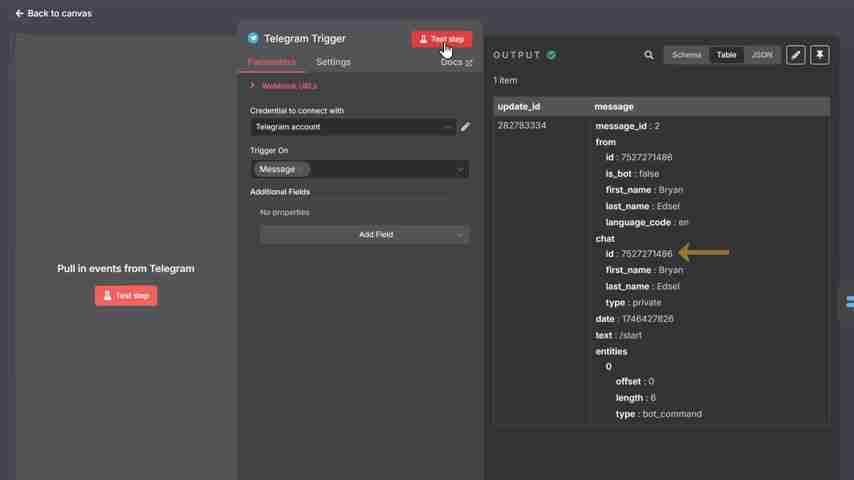Viewport: 854px width, 480px height.
Task: Click the chat icon at right edge
Action: [849, 301]
